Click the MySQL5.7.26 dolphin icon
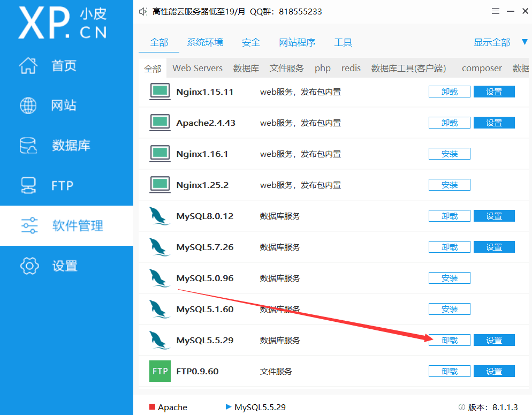 (159, 247)
